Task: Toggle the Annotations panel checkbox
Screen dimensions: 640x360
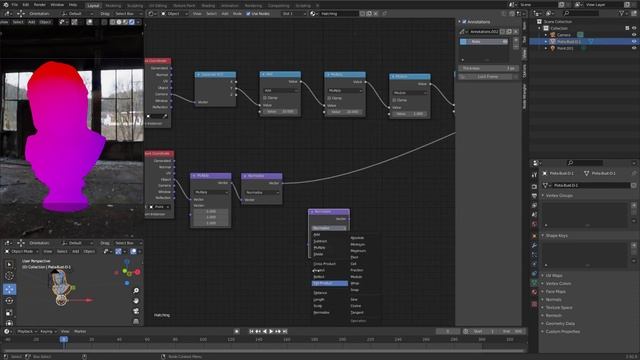Action: (x=464, y=22)
